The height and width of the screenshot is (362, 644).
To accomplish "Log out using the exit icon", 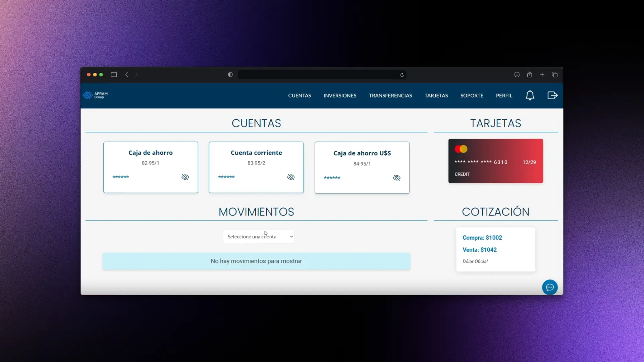I will [x=552, y=95].
